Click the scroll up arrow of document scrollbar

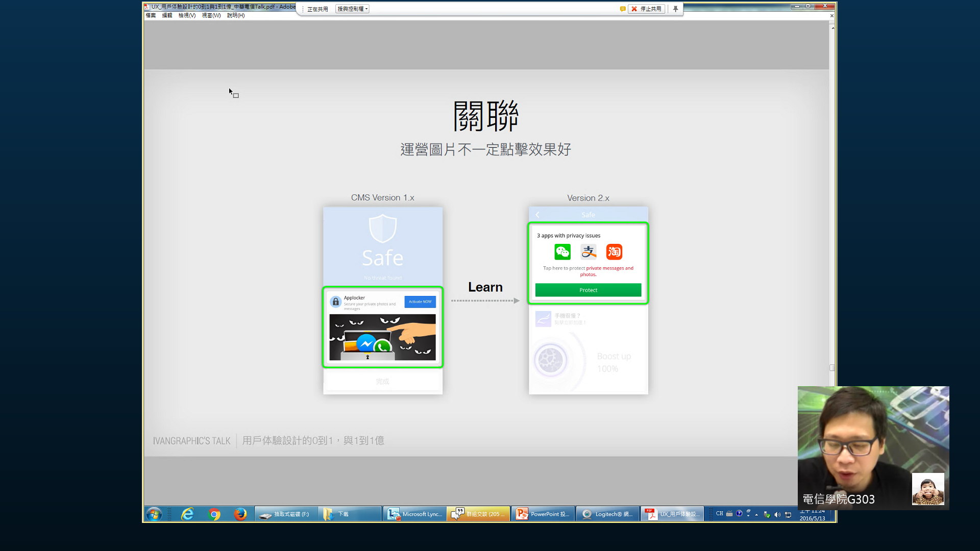point(832,28)
